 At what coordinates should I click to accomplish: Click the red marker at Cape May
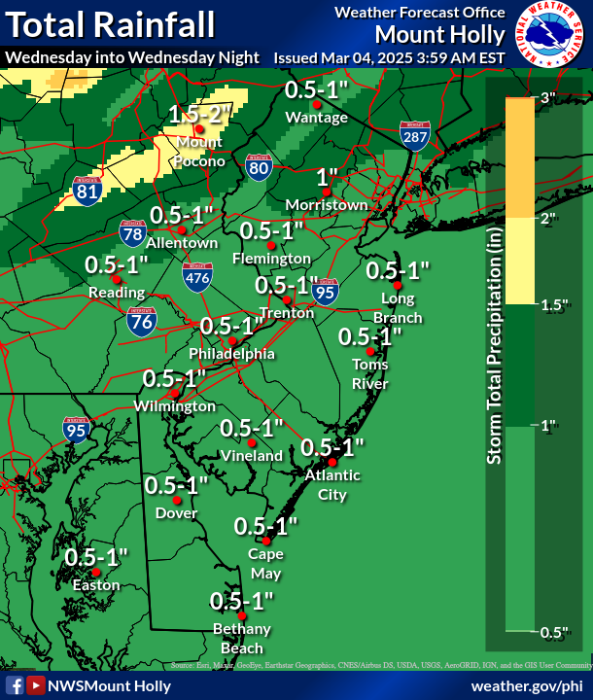pyautogui.click(x=265, y=541)
